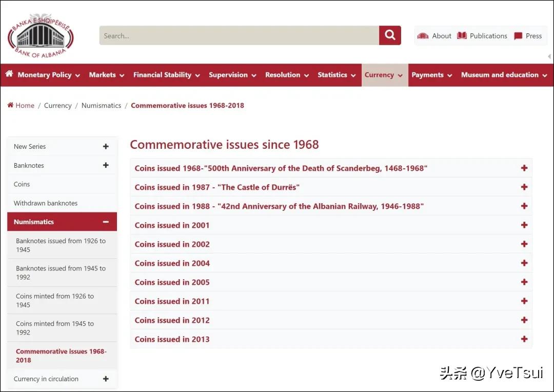The image size is (554, 392).
Task: Open the Statistics dropdown menu
Action: click(x=337, y=75)
